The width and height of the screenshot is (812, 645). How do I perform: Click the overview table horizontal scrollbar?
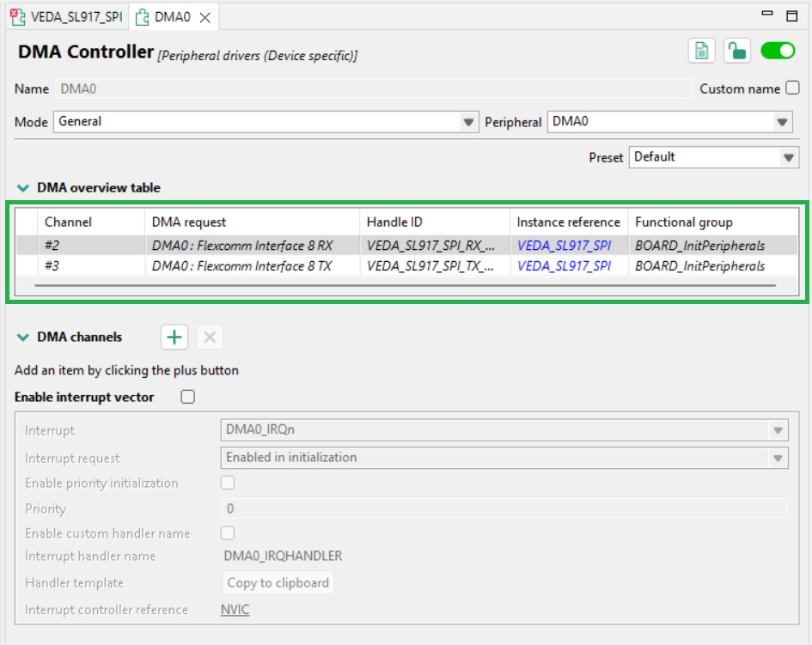point(407,284)
